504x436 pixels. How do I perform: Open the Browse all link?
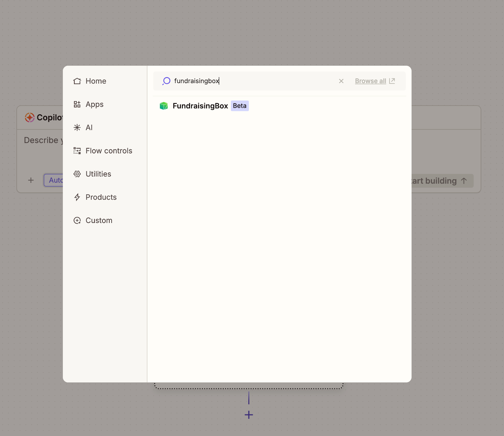click(x=370, y=81)
